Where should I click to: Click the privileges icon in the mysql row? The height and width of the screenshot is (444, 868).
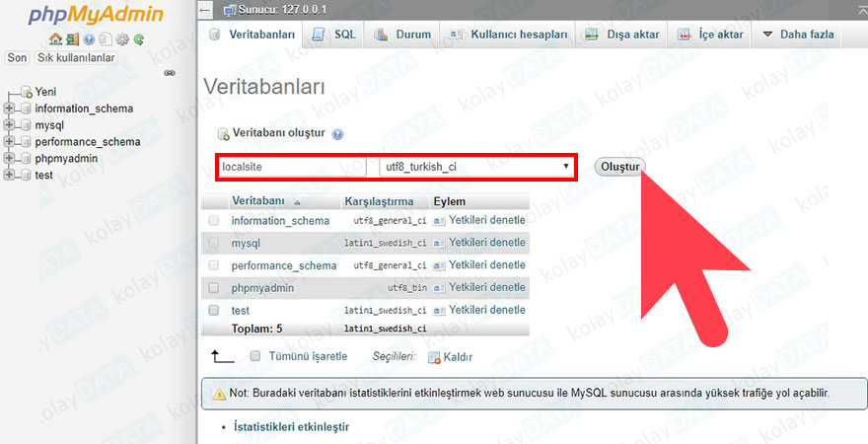point(440,243)
